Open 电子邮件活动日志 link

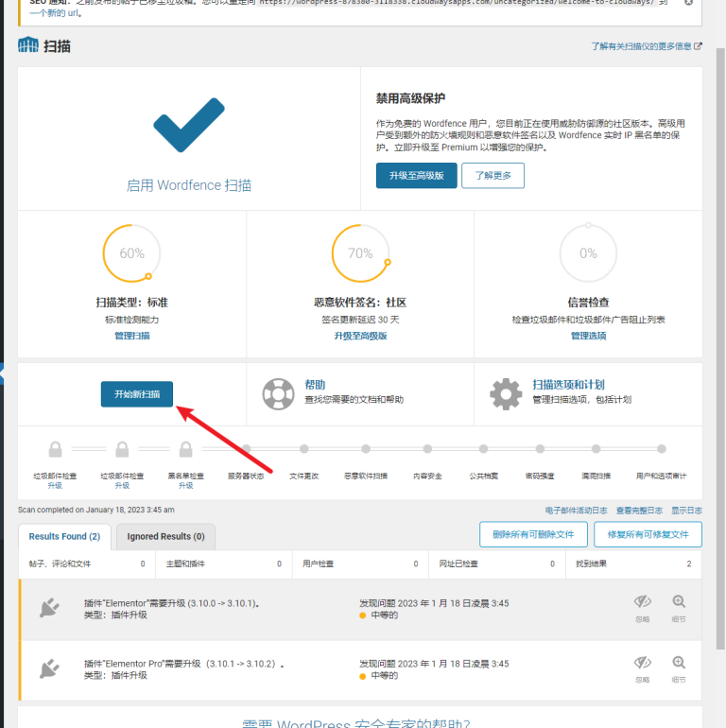pyautogui.click(x=576, y=511)
